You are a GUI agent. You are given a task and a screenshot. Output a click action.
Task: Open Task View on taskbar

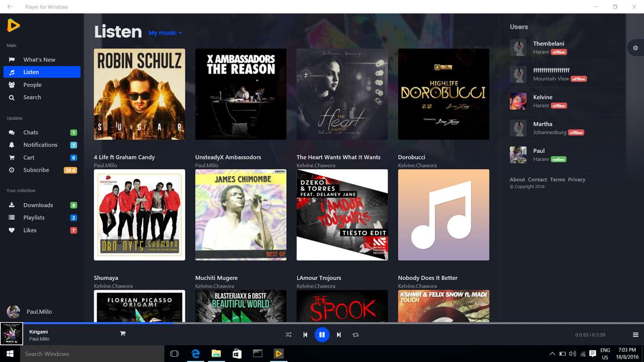point(174,354)
